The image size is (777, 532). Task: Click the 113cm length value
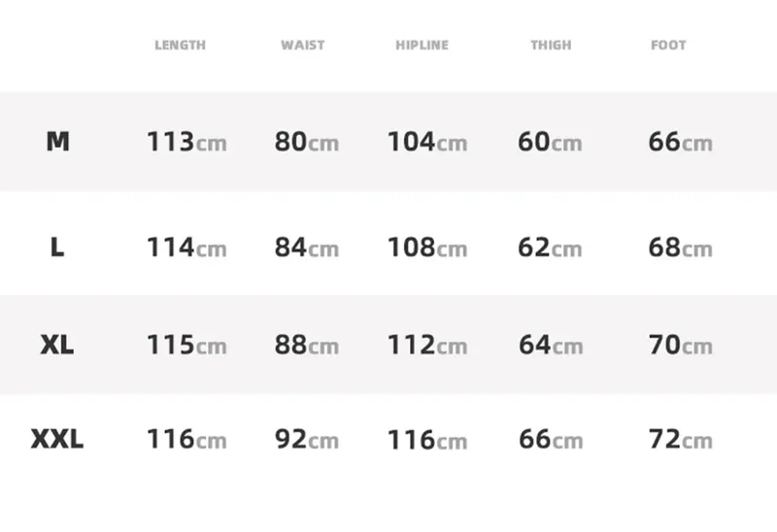coord(186,142)
